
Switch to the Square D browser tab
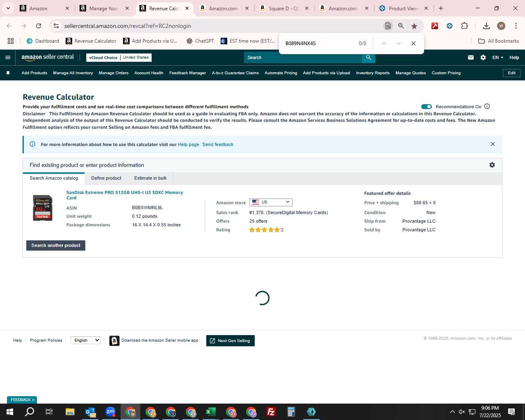click(x=284, y=8)
